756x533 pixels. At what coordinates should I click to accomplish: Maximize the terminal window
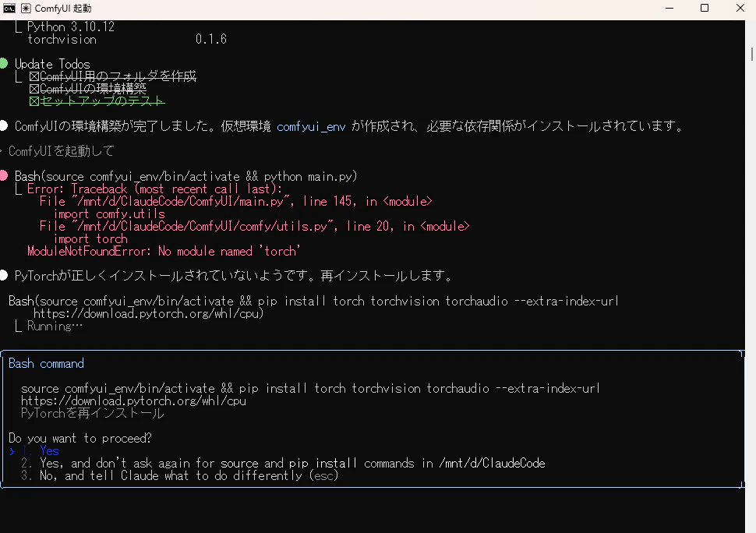pyautogui.click(x=705, y=9)
